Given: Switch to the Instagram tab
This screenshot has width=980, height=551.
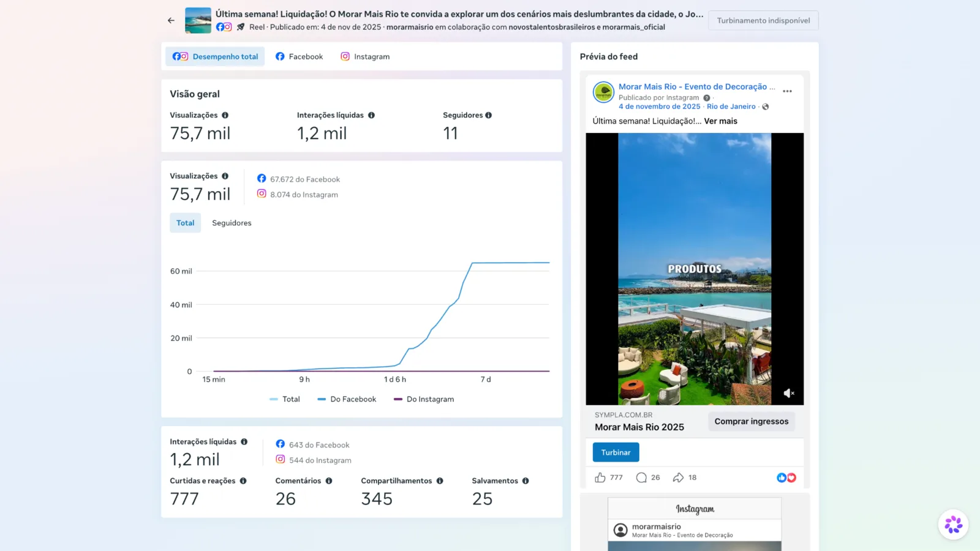Looking at the screenshot, I should pyautogui.click(x=365, y=56).
